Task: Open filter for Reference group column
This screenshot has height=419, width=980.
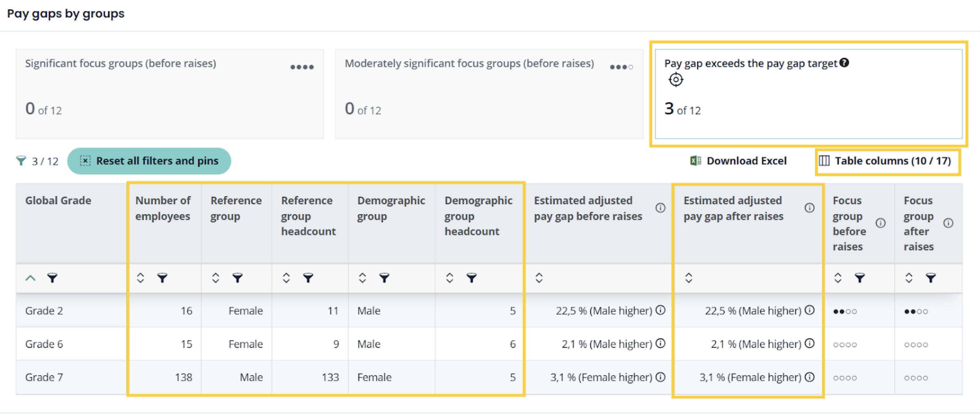Action: (x=237, y=278)
